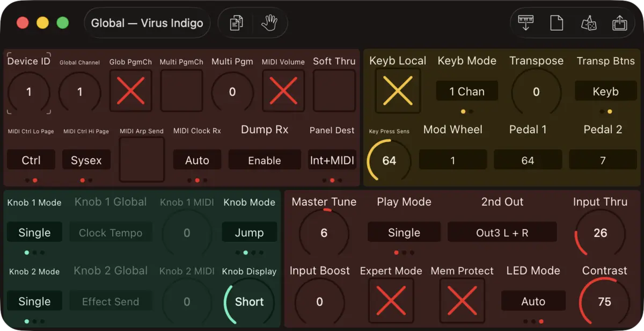The height and width of the screenshot is (331, 644).
Task: Toggle the Keyb Local checkbox
Action: point(398,90)
